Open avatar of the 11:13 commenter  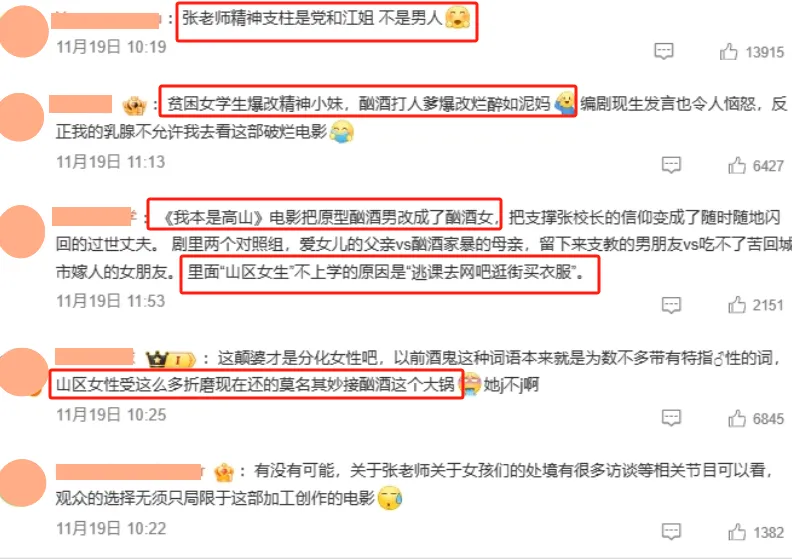pyautogui.click(x=20, y=117)
